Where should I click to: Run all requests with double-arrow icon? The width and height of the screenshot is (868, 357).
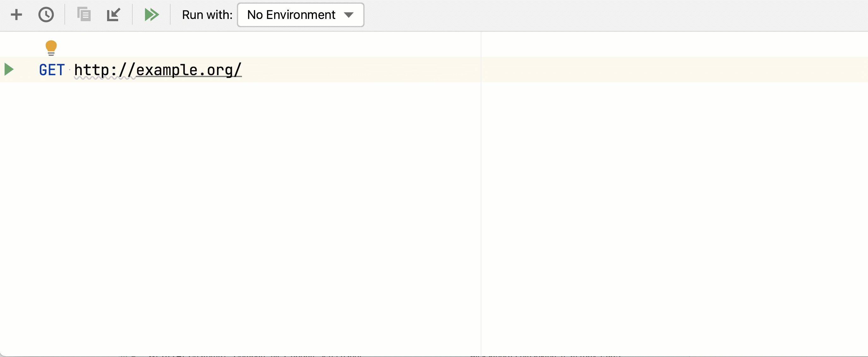pos(152,15)
